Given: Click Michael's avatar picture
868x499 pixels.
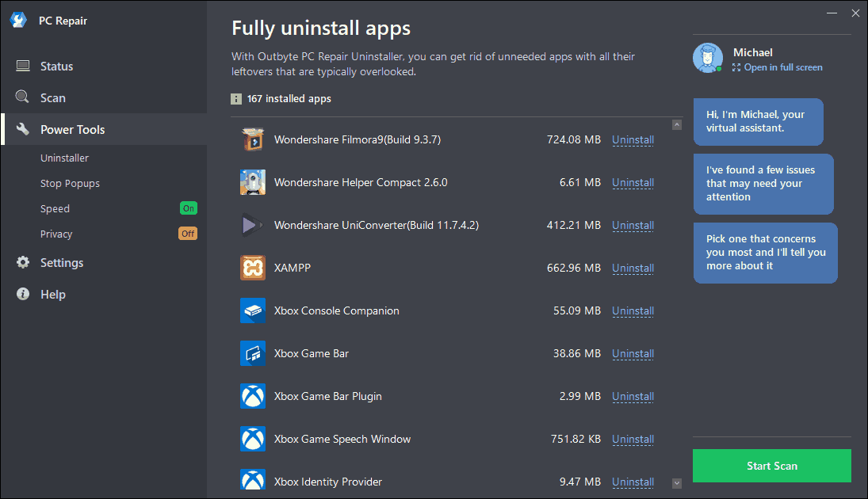Looking at the screenshot, I should 707,57.
